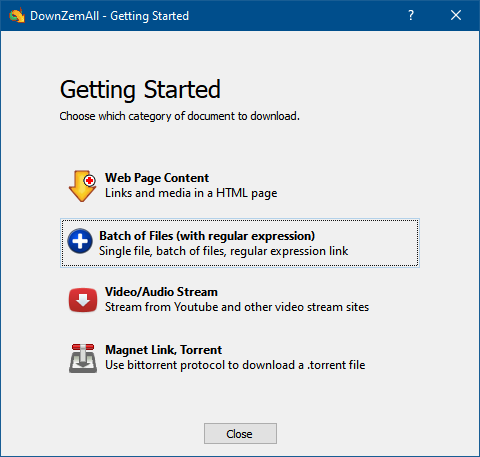Click the question mark help button
The image size is (480, 457).
(x=411, y=15)
